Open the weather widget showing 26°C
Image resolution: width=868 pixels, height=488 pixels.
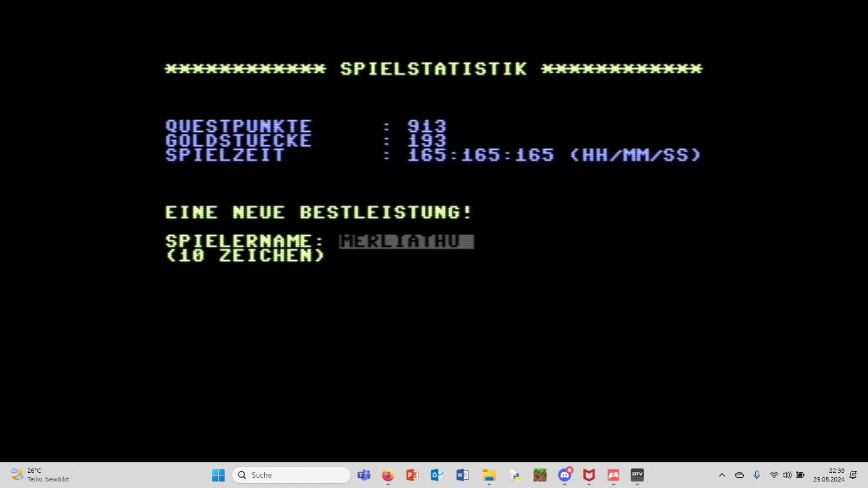(x=40, y=475)
